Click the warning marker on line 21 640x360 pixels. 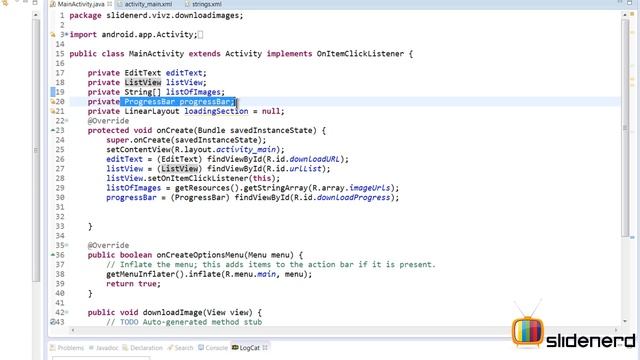coord(53,111)
